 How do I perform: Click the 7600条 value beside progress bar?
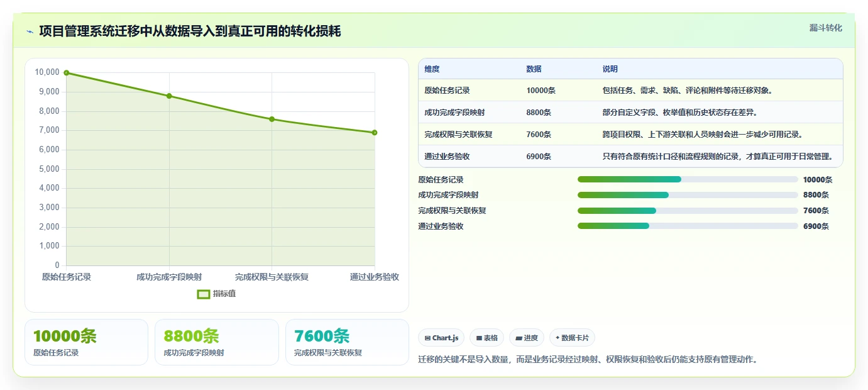(816, 211)
